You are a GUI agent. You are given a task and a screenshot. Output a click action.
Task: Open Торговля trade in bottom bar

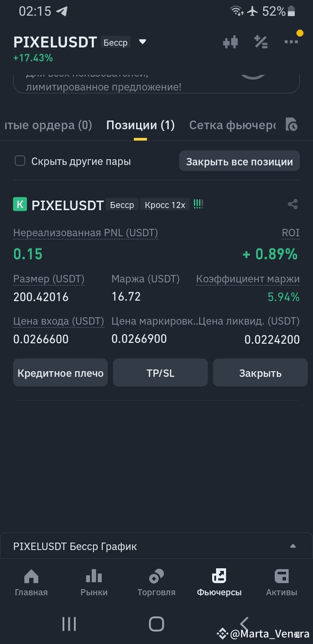coord(156,583)
